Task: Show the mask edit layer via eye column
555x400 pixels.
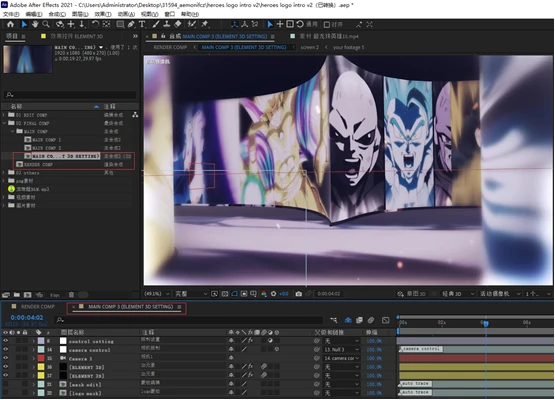Action: (5, 384)
